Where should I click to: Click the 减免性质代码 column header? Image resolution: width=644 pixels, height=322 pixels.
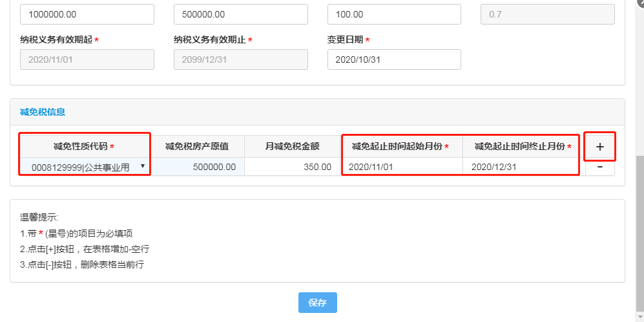84,146
